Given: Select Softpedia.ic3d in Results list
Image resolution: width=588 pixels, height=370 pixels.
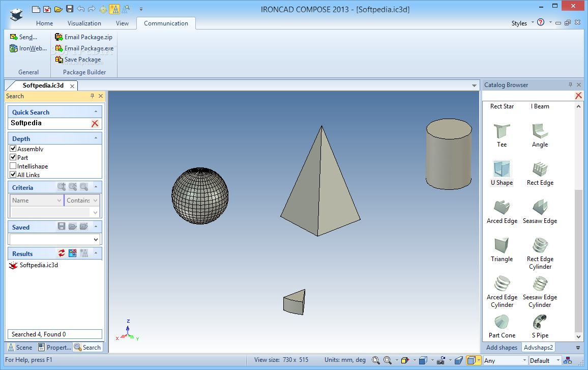Looking at the screenshot, I should [34, 265].
